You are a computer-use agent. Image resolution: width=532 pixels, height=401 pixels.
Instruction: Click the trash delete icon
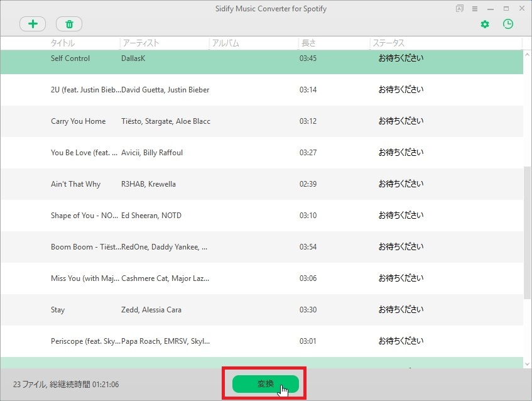69,24
